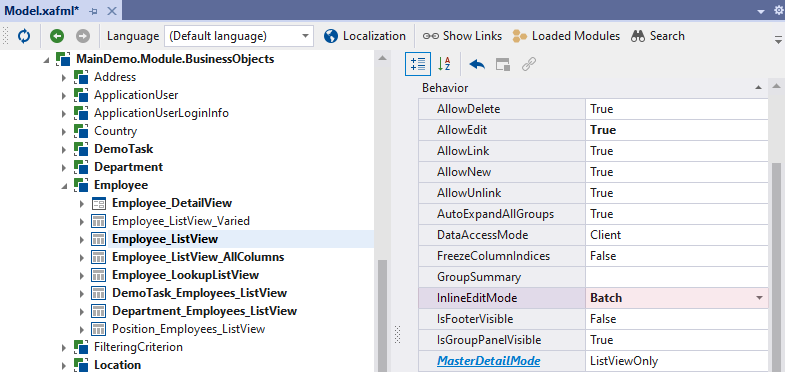
Task: Toggle Show Links
Action: tap(462, 36)
